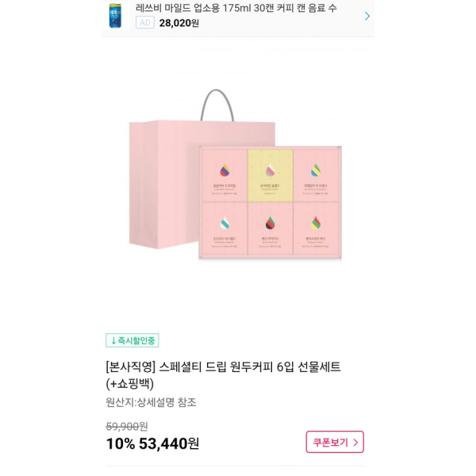This screenshot has height=476, width=476.
Task: Tap the yellow-green-blue drop coffee packet
Action: tap(316, 176)
